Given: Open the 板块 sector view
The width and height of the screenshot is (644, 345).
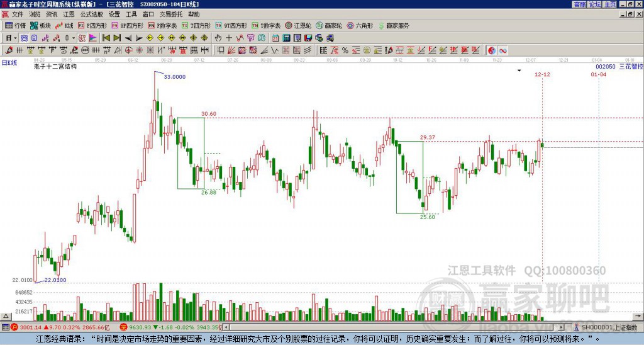Looking at the screenshot, I should (41, 25).
